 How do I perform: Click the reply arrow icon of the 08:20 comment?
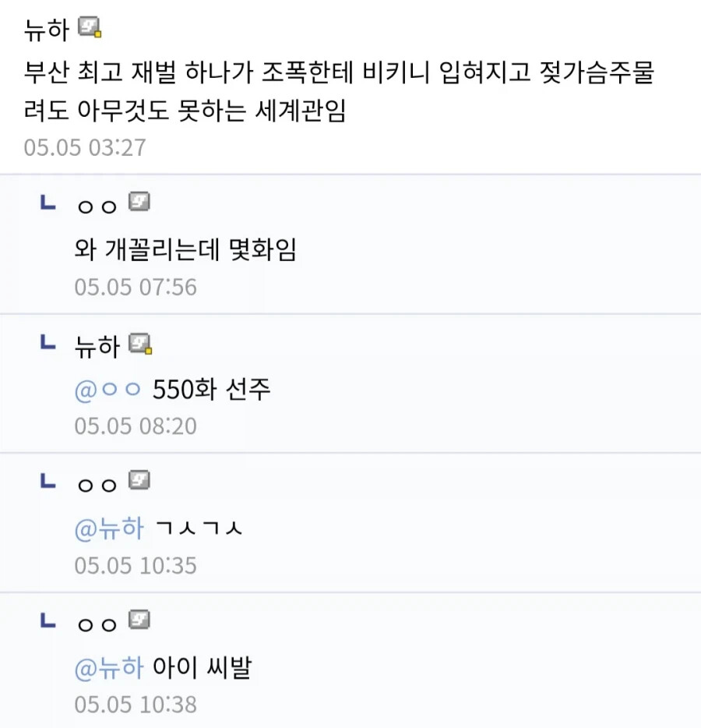[x=48, y=342]
